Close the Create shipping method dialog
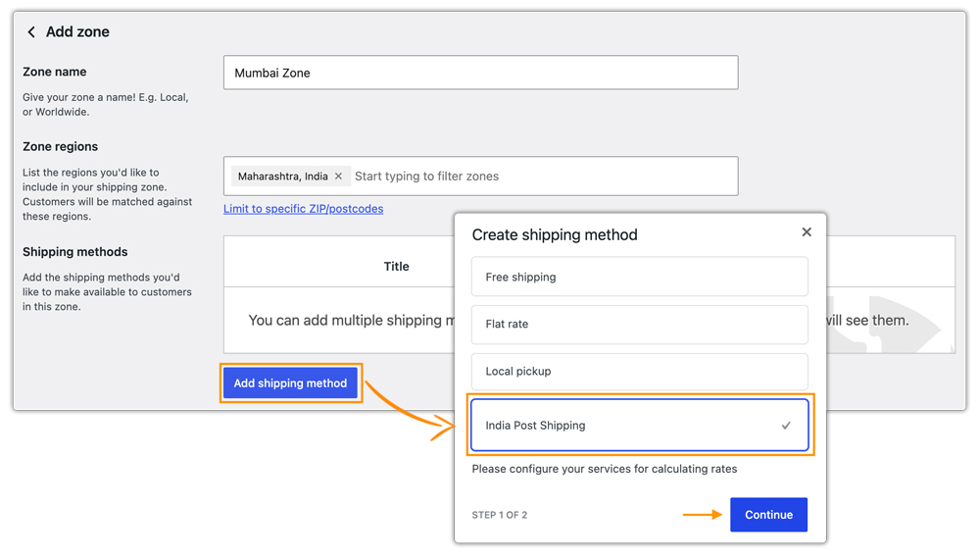The image size is (980, 558). pos(807,232)
